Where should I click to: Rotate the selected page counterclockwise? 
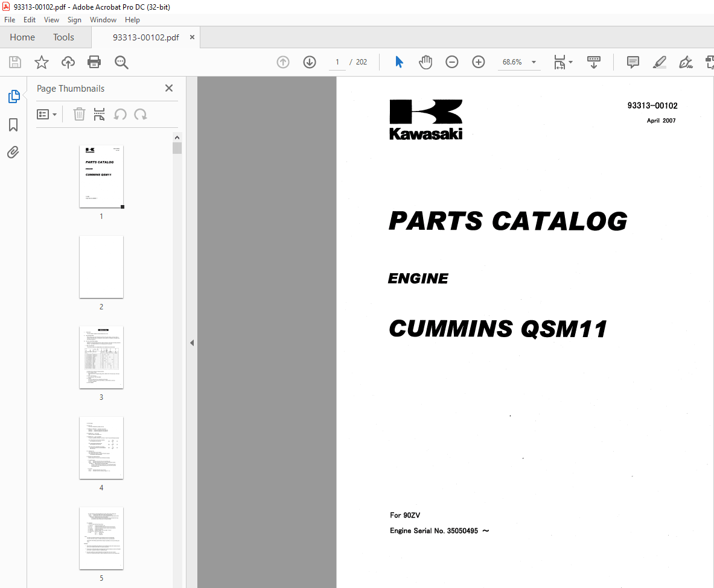(x=121, y=114)
